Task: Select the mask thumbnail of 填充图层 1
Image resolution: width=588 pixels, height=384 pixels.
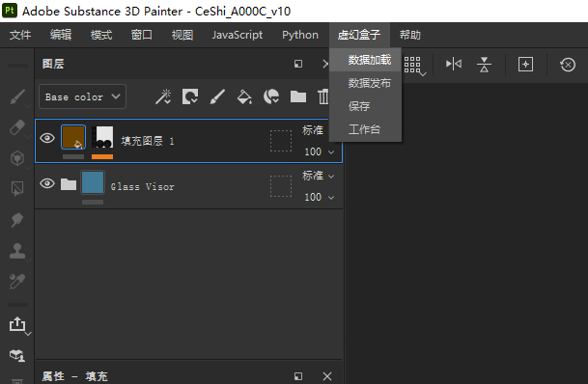Action: pyautogui.click(x=102, y=137)
